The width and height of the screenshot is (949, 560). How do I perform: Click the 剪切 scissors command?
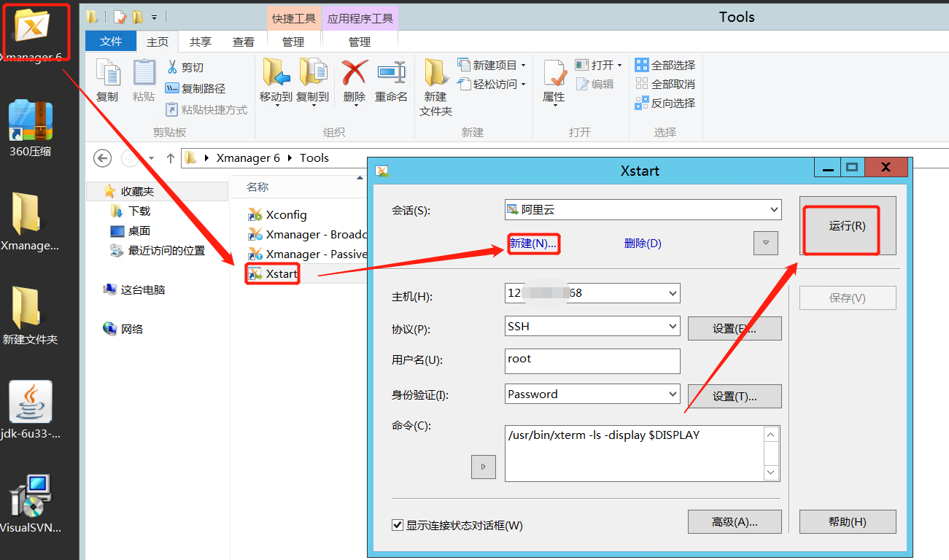pos(185,67)
